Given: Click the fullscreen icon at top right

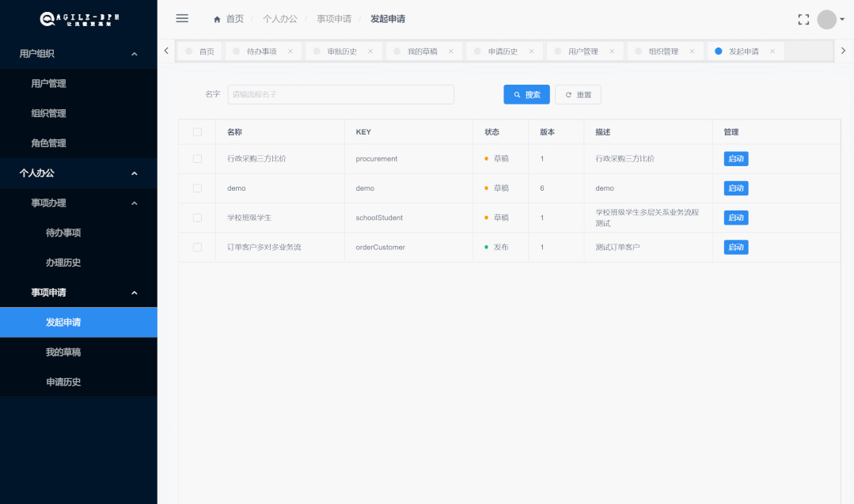Looking at the screenshot, I should point(803,18).
